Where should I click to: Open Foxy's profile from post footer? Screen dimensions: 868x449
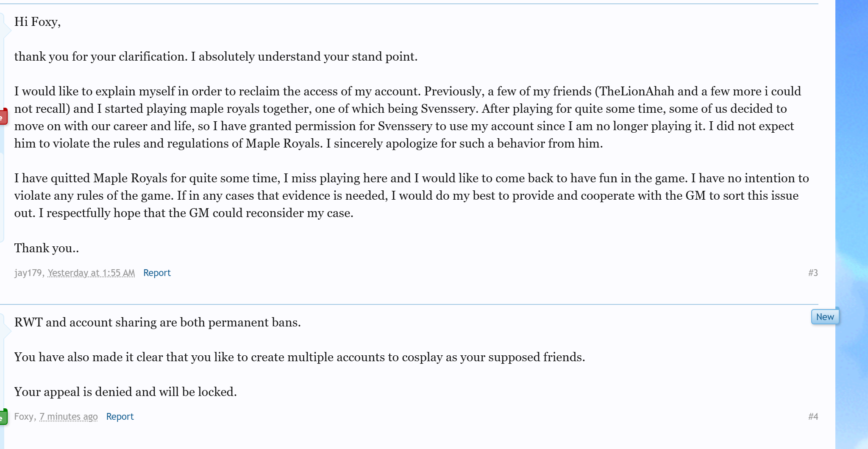point(24,416)
